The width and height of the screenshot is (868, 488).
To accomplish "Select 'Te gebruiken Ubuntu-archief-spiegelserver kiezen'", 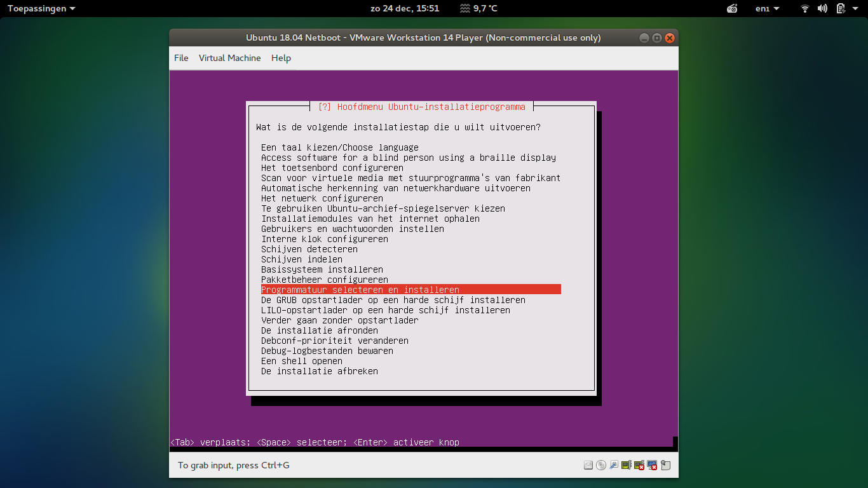I will pyautogui.click(x=383, y=208).
